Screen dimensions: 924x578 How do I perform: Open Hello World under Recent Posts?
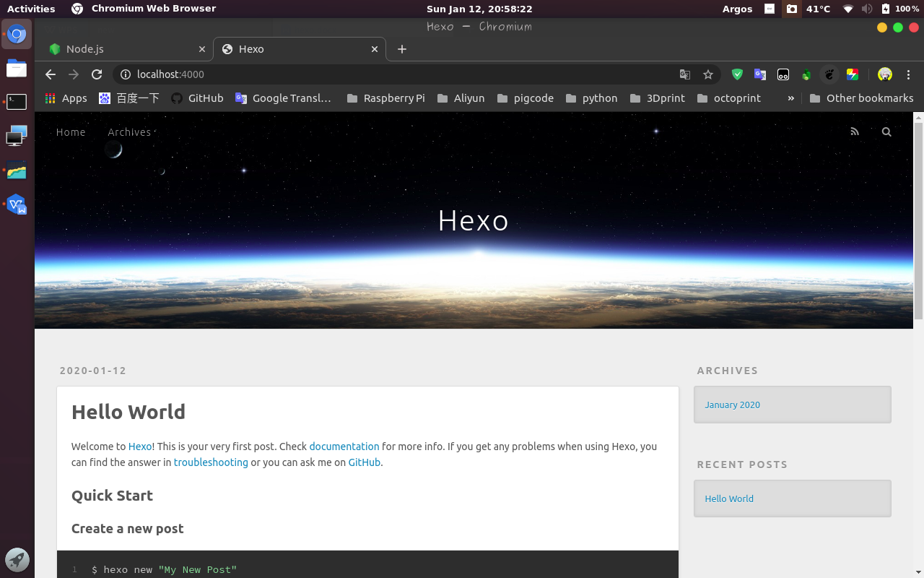pos(729,499)
